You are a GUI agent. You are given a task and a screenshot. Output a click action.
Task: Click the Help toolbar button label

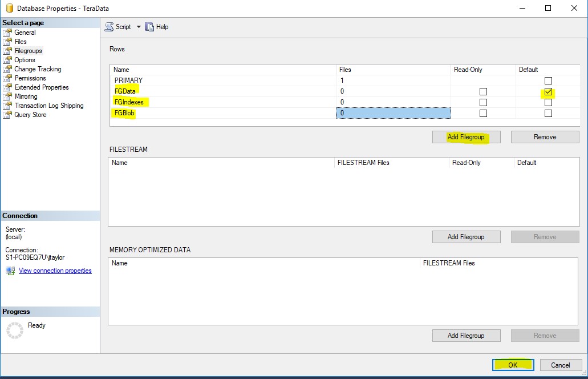click(162, 27)
